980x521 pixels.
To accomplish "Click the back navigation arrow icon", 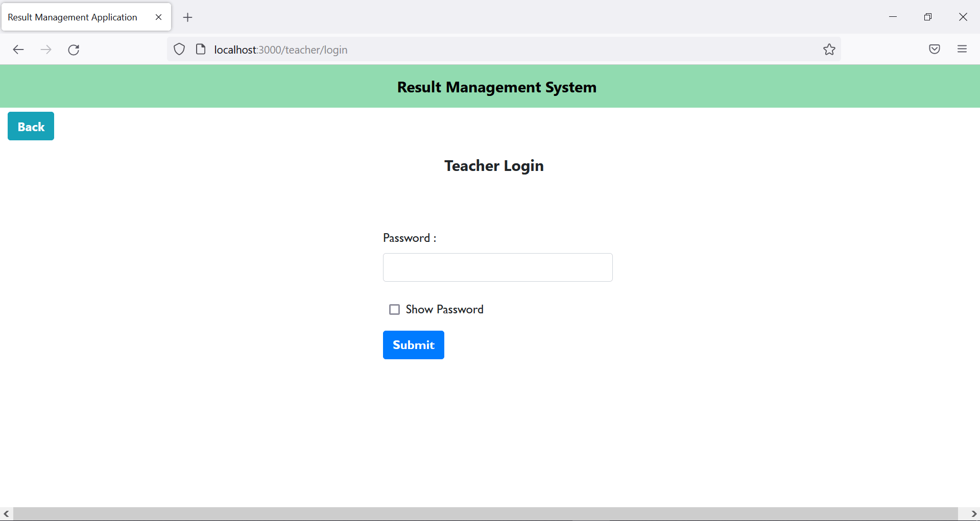I will coord(18,49).
